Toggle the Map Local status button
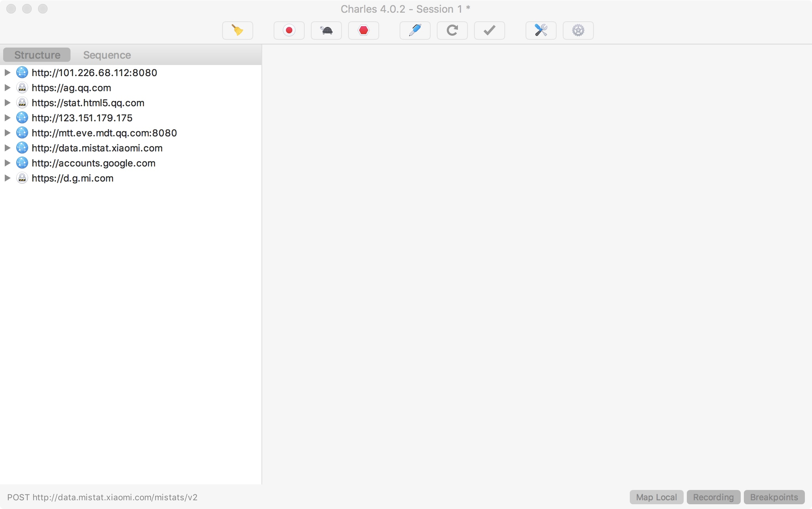This screenshot has height=509, width=812. [x=656, y=497]
